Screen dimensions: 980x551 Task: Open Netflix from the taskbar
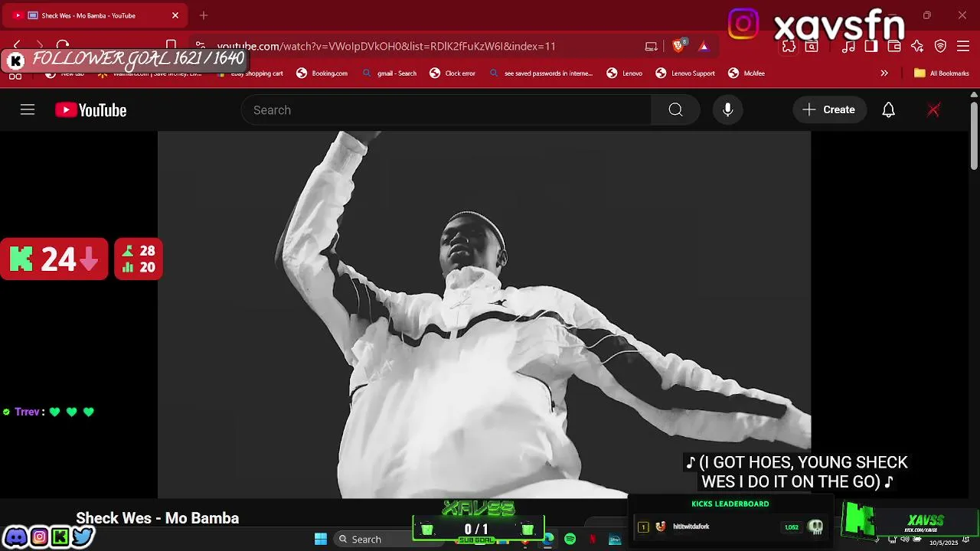[593, 540]
